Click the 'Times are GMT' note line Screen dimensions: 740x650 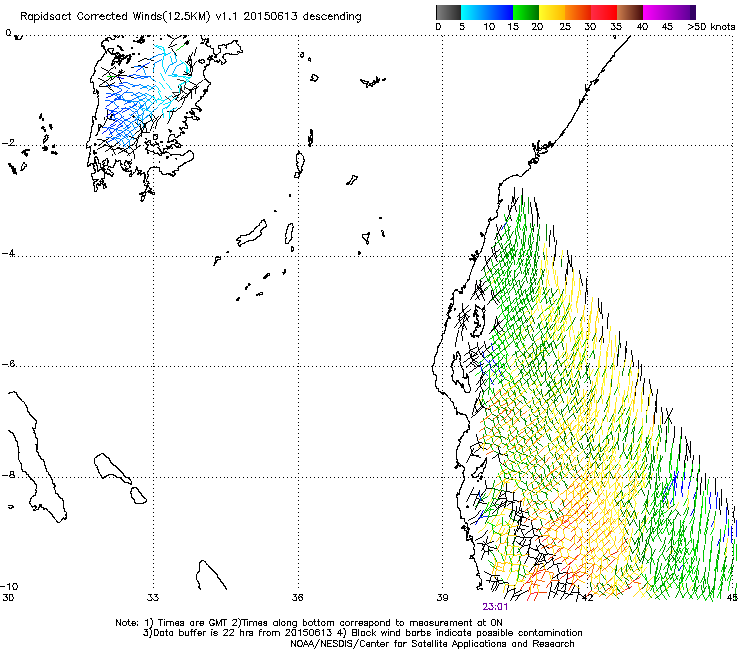[309, 623]
